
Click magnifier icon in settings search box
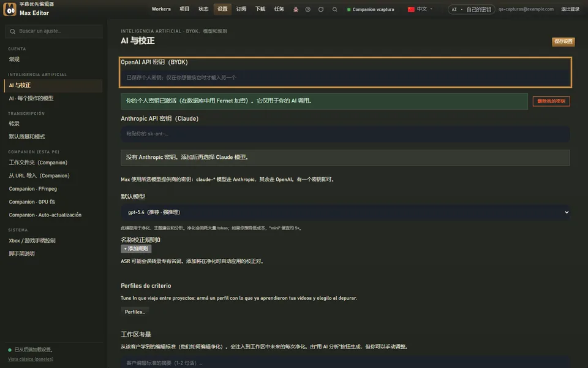(13, 31)
